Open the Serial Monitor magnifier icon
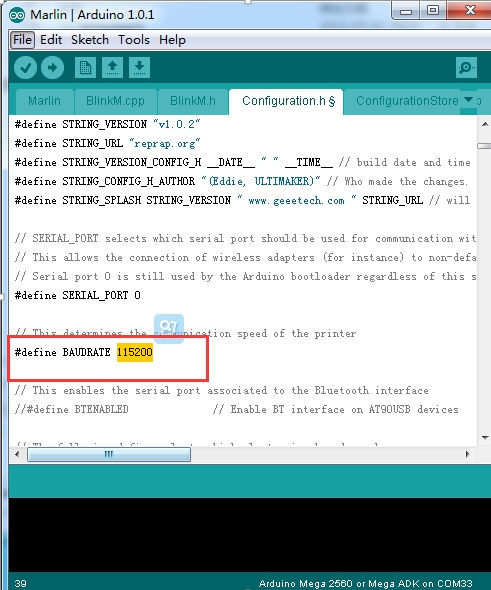The image size is (491, 590). [x=466, y=68]
